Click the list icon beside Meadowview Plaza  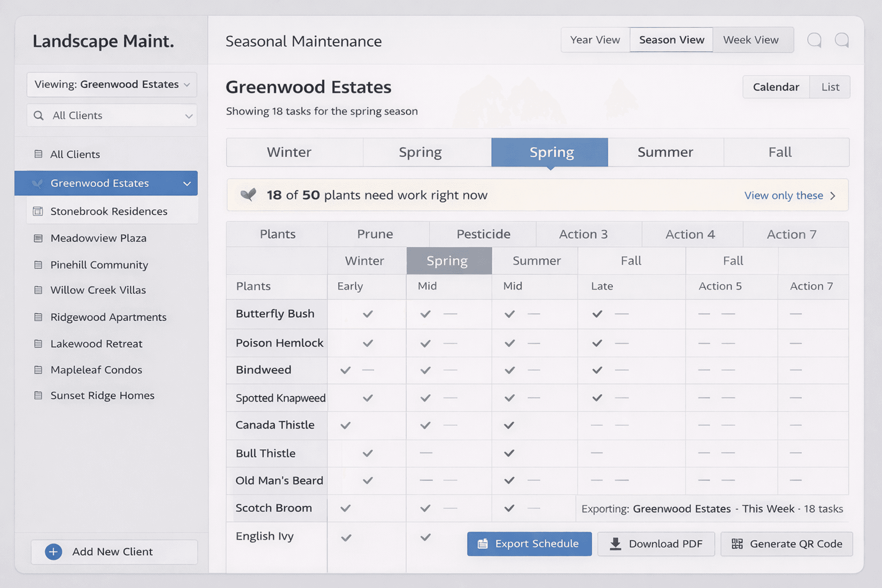click(38, 238)
